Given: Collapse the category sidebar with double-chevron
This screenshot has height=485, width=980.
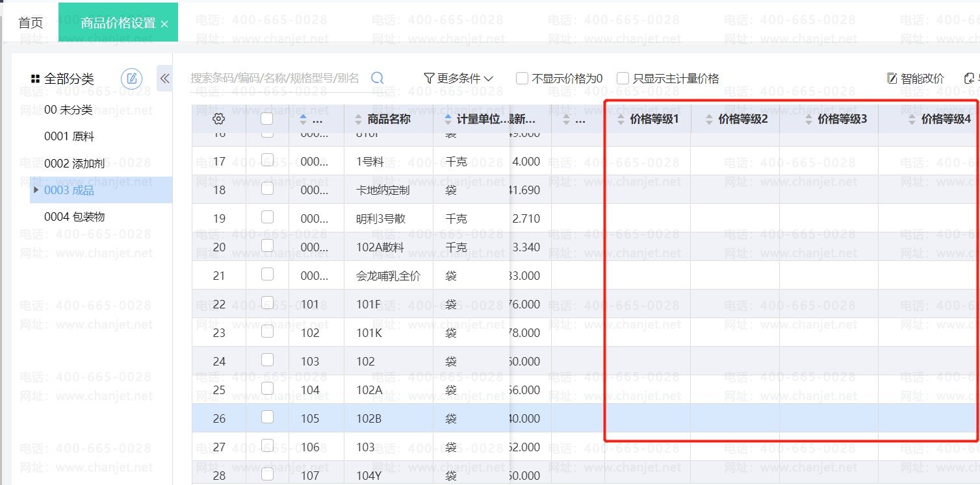Looking at the screenshot, I should tap(164, 79).
